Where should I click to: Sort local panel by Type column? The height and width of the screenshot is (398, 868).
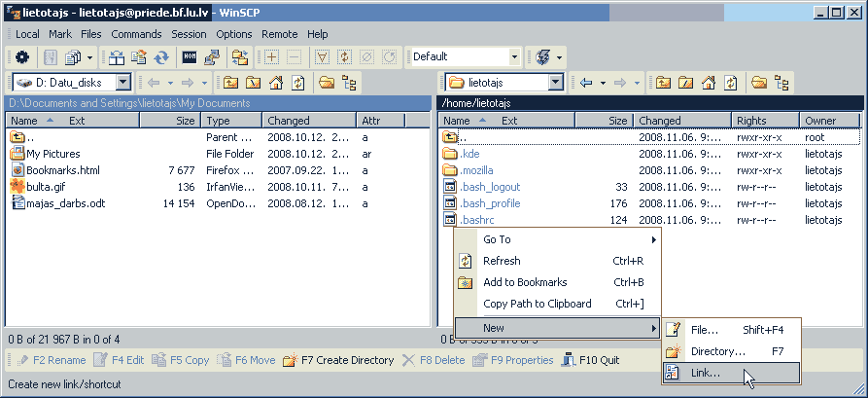[231, 121]
